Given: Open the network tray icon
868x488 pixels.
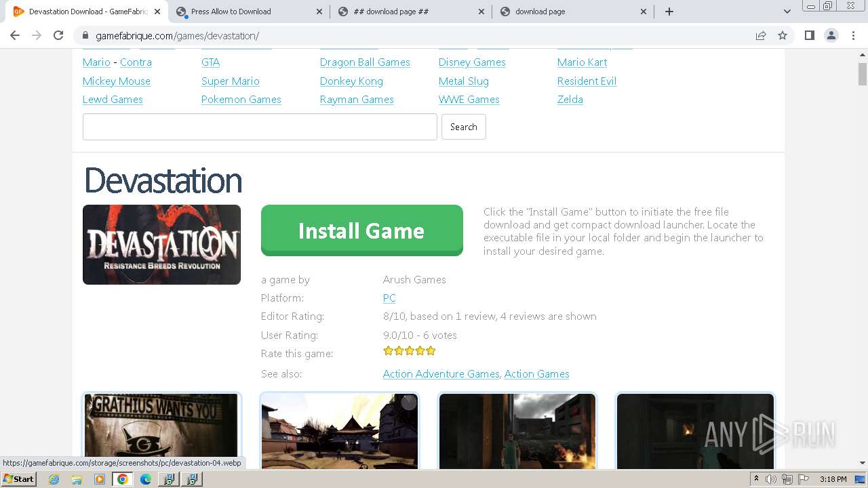Looking at the screenshot, I should click(787, 479).
